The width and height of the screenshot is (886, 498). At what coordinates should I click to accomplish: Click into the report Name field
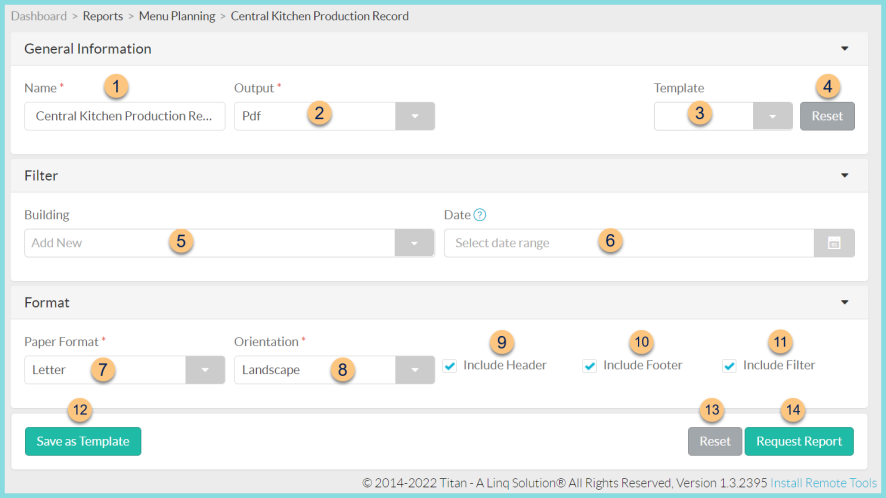(125, 116)
